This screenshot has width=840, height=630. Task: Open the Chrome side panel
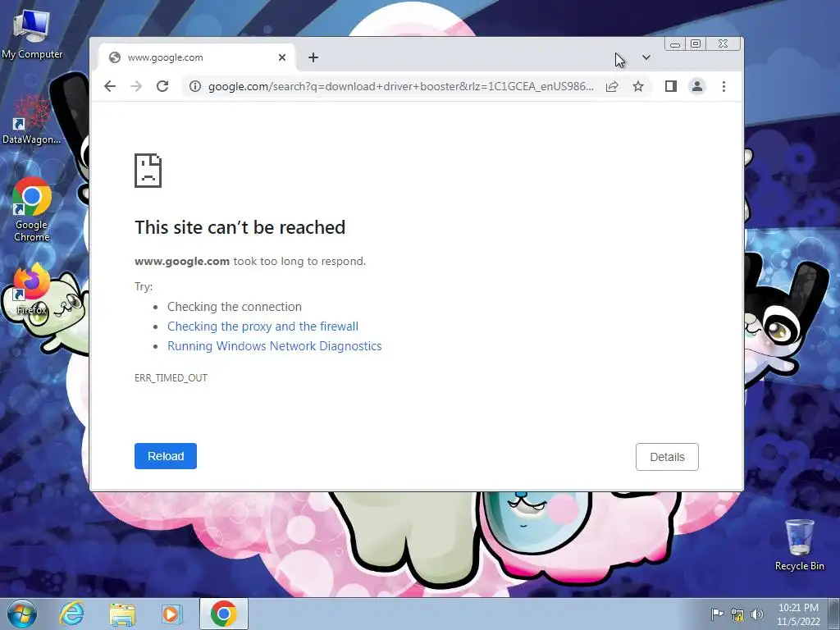671,86
